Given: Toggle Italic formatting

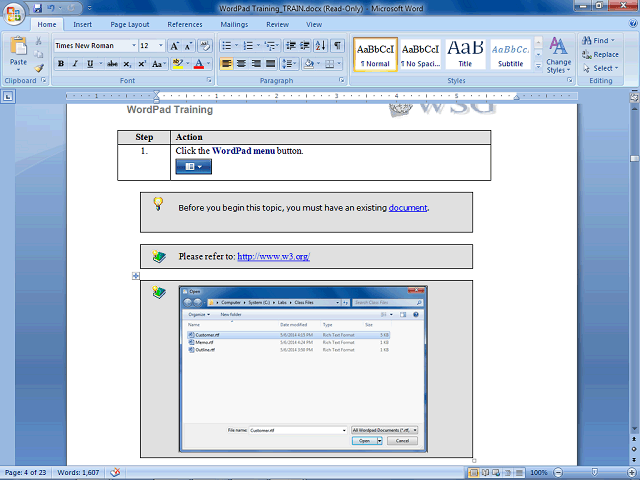Looking at the screenshot, I should tap(75, 64).
